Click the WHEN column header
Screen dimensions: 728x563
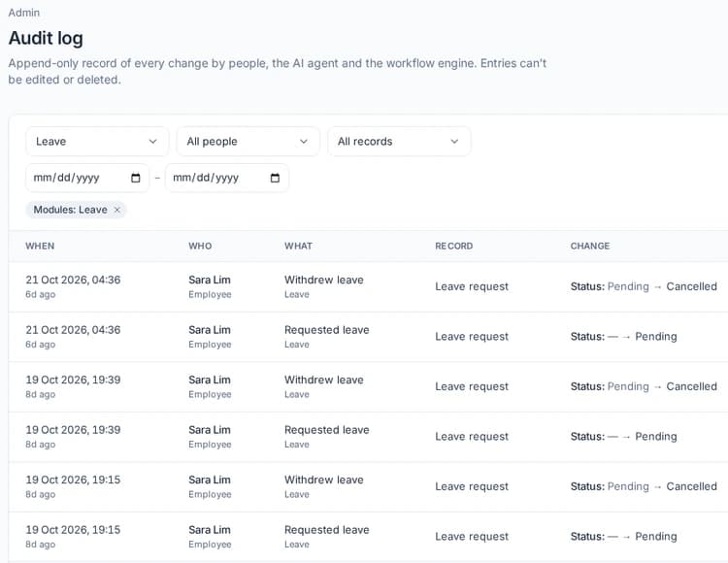click(40, 246)
